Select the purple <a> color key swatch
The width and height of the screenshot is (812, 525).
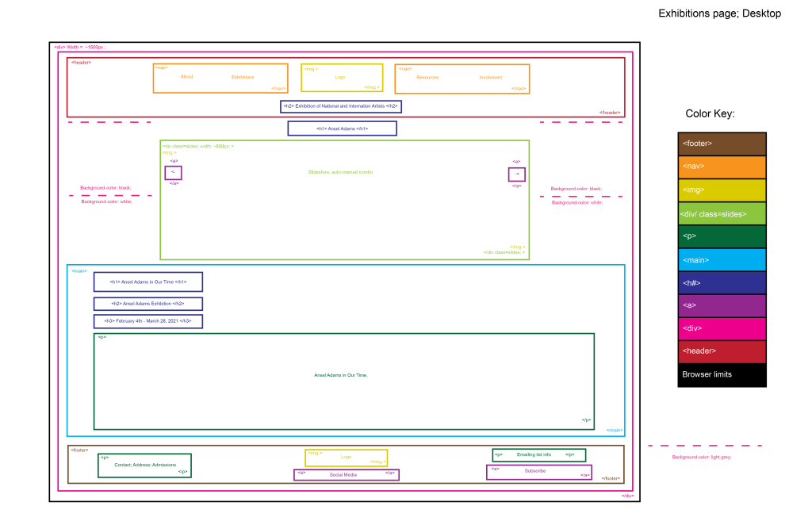[x=722, y=305]
